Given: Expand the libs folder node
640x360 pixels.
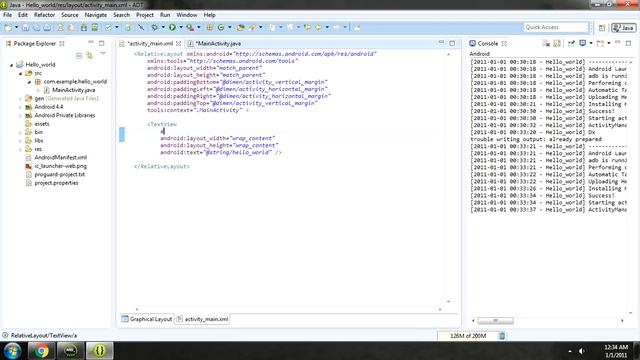Looking at the screenshot, I should point(20,141).
